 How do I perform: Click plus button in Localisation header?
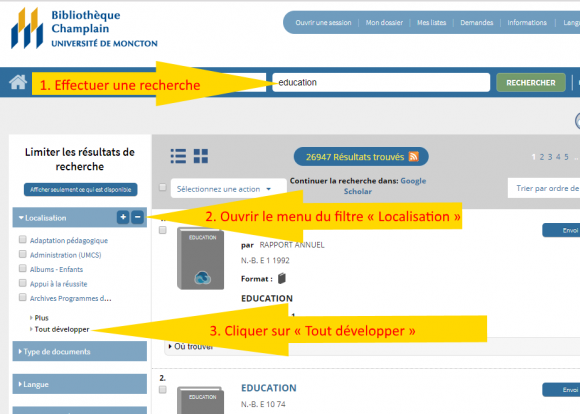pyautogui.click(x=123, y=217)
